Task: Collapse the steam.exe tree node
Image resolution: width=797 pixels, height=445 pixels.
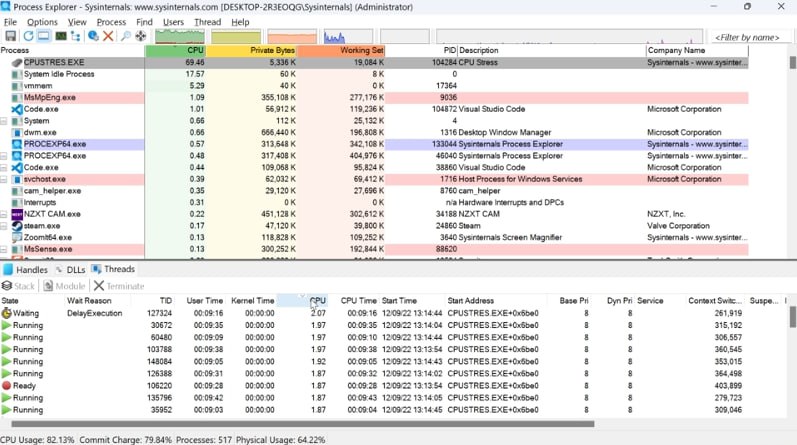Action: point(4,226)
